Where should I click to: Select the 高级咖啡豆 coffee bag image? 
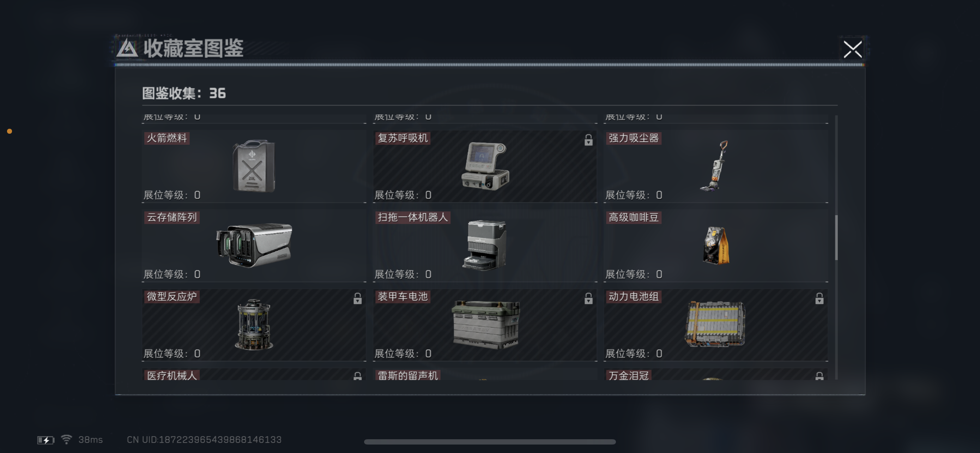tap(715, 245)
